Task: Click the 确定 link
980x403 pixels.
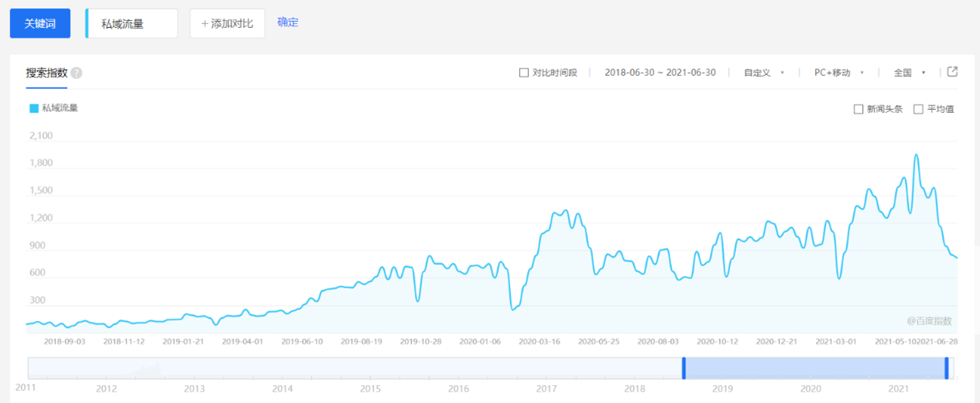Action: tap(288, 22)
